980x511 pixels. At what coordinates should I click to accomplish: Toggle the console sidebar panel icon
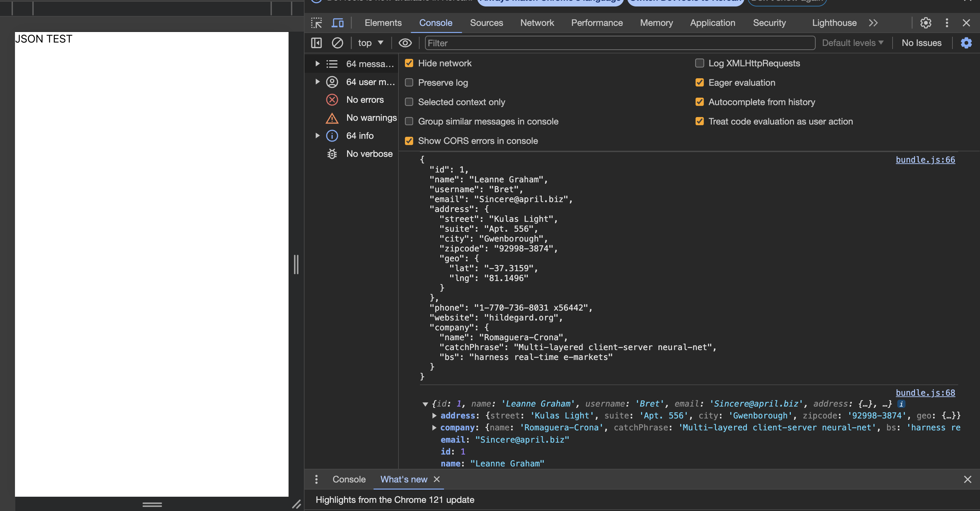click(x=316, y=43)
